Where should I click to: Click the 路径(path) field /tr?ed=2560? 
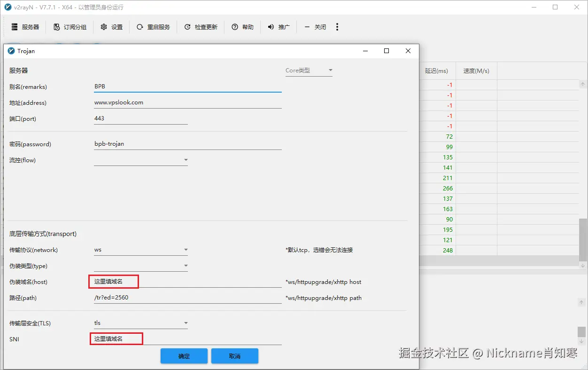click(188, 298)
